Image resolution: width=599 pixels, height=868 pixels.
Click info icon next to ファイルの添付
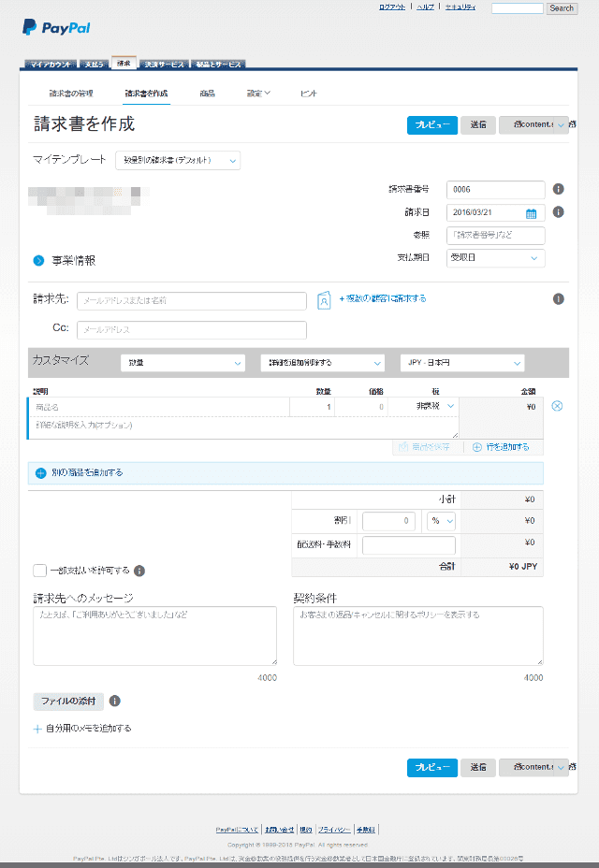click(115, 701)
